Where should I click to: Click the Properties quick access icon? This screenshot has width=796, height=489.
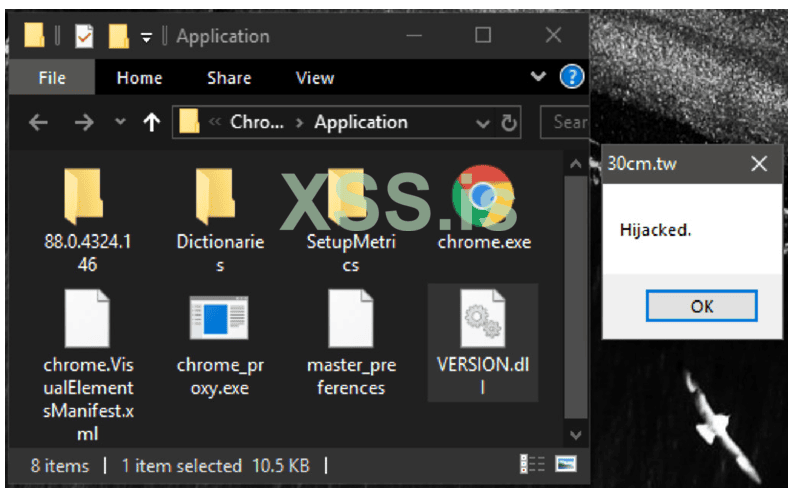point(84,37)
